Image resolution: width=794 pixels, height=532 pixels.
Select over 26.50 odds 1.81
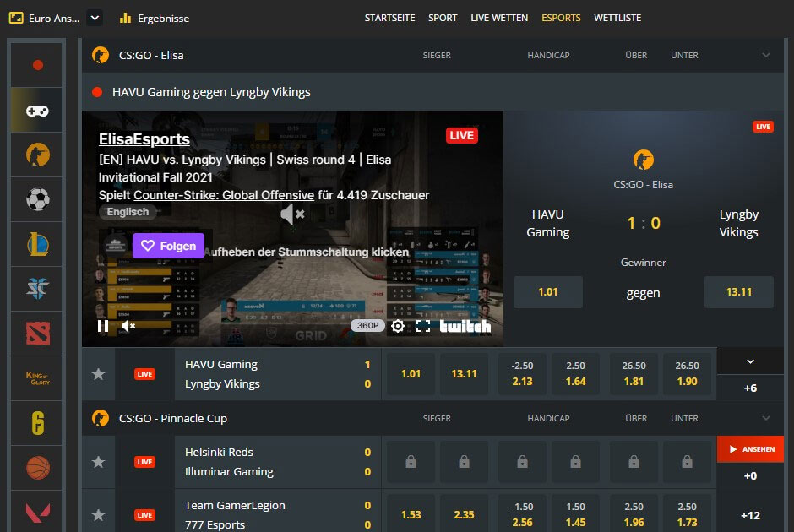coord(634,373)
